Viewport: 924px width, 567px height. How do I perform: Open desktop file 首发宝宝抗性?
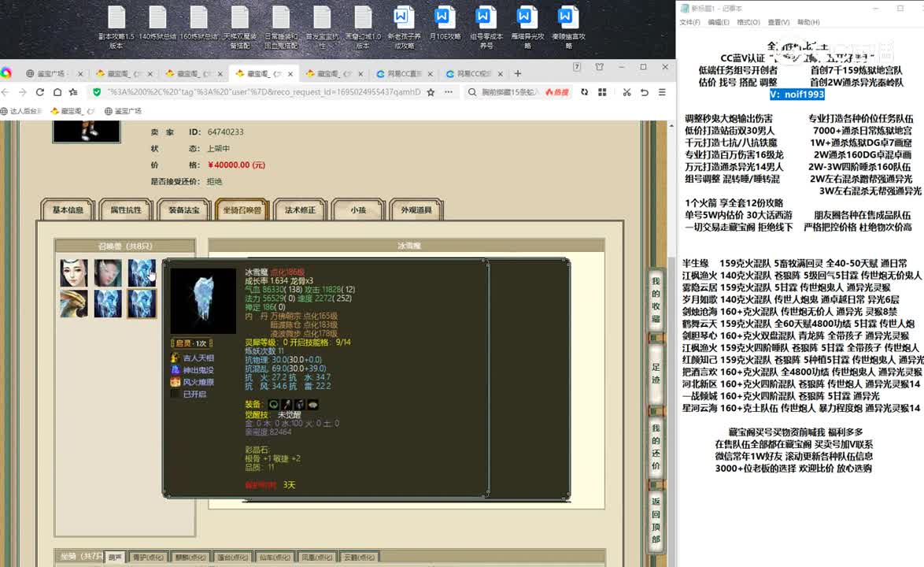point(322,27)
